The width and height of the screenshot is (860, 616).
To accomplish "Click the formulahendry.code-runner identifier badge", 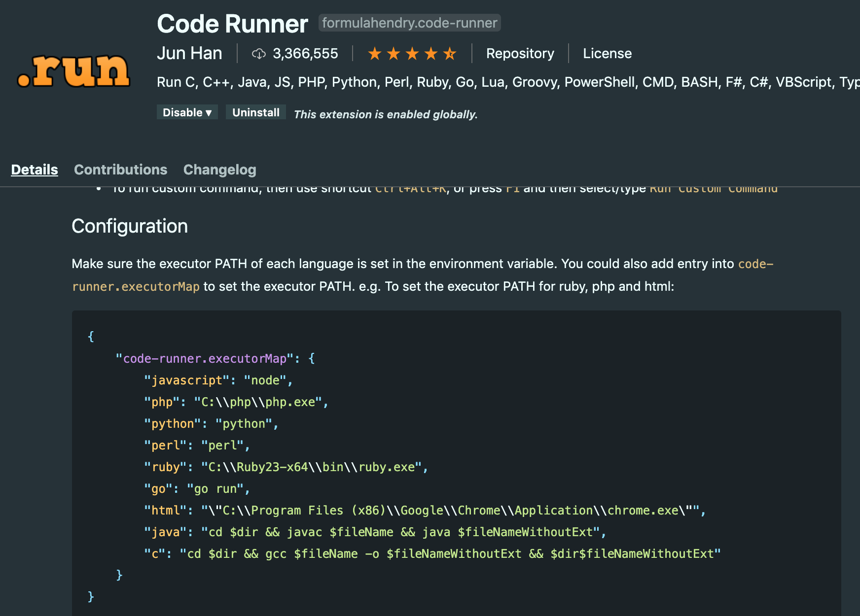I will 409,23.
